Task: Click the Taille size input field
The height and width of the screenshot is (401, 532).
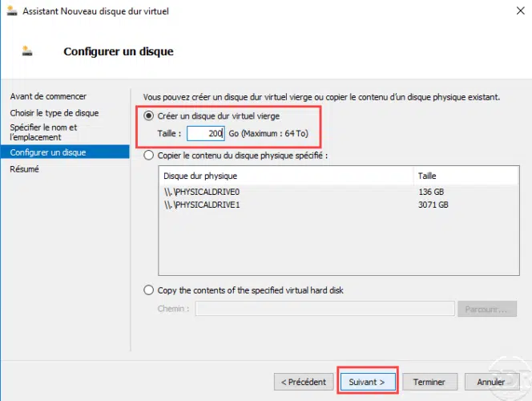Action: click(x=206, y=133)
